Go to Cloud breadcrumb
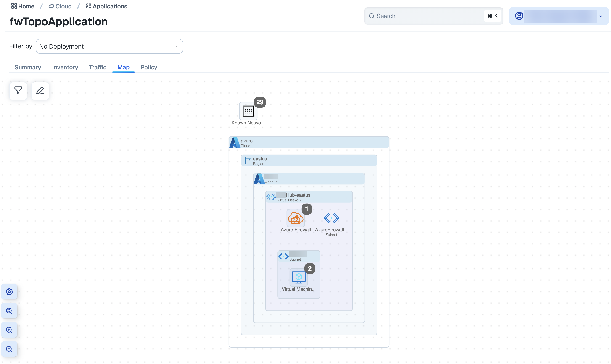Viewport: 611px width, 364px height. (x=60, y=6)
